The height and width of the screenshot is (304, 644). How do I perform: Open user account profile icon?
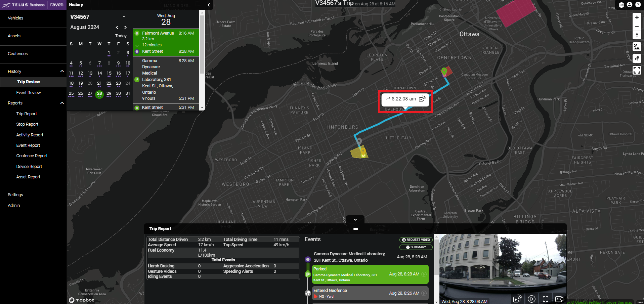(x=630, y=5)
